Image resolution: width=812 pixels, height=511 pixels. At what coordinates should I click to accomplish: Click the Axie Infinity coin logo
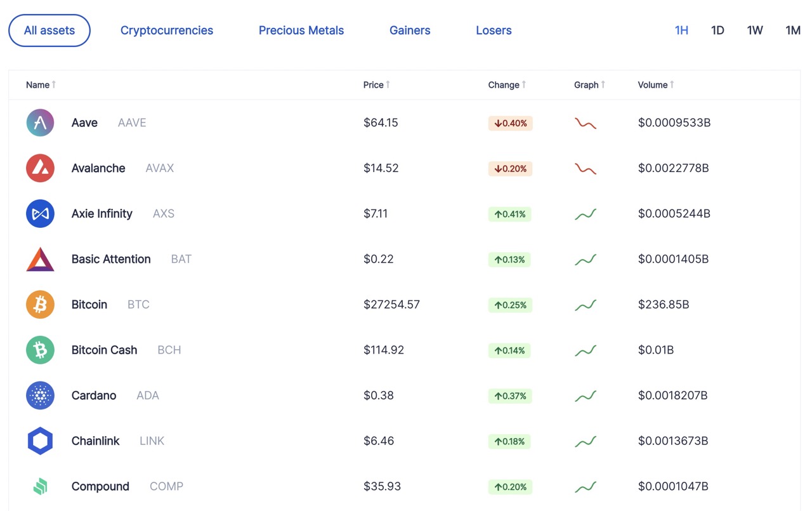click(x=40, y=214)
